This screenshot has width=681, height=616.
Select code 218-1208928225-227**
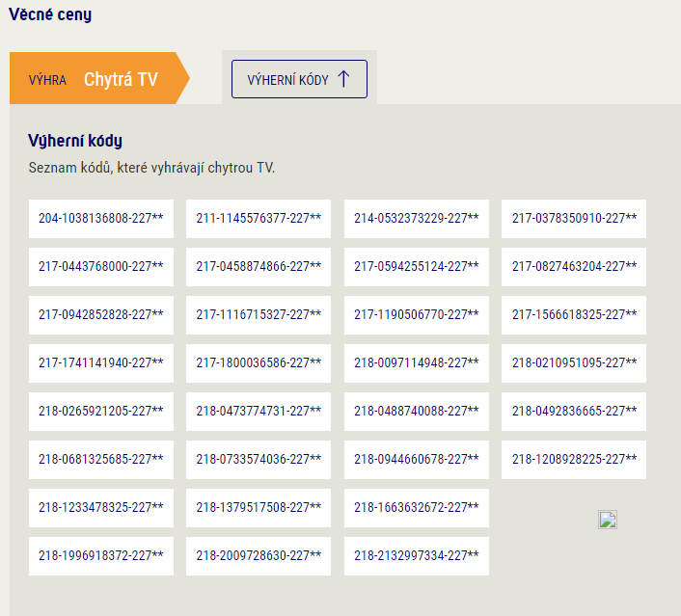pyautogui.click(x=574, y=460)
